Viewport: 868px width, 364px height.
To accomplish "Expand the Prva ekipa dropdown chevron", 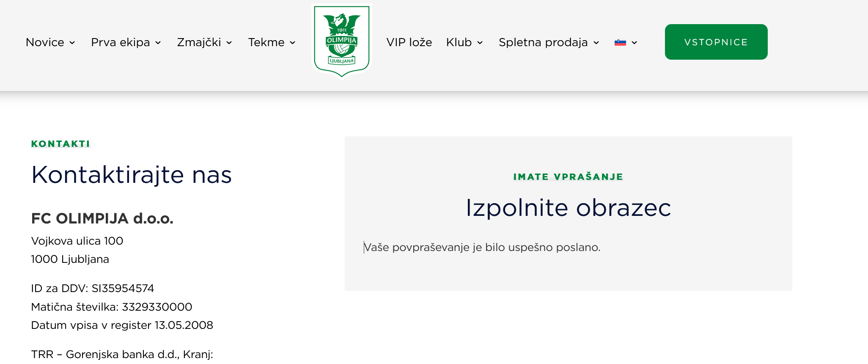I will pos(158,43).
